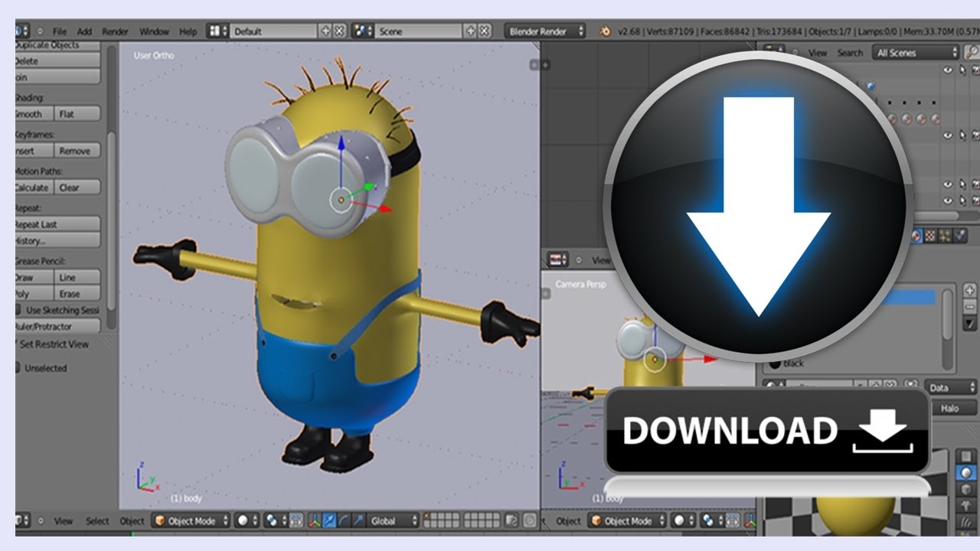Image resolution: width=980 pixels, height=551 pixels.
Task: Open the Window menu
Action: [154, 31]
